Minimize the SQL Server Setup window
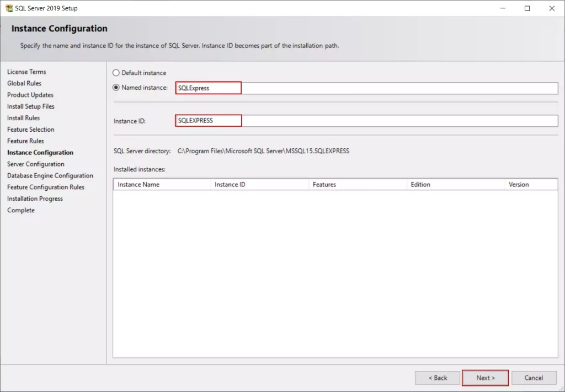This screenshot has height=392, width=565. coord(503,8)
